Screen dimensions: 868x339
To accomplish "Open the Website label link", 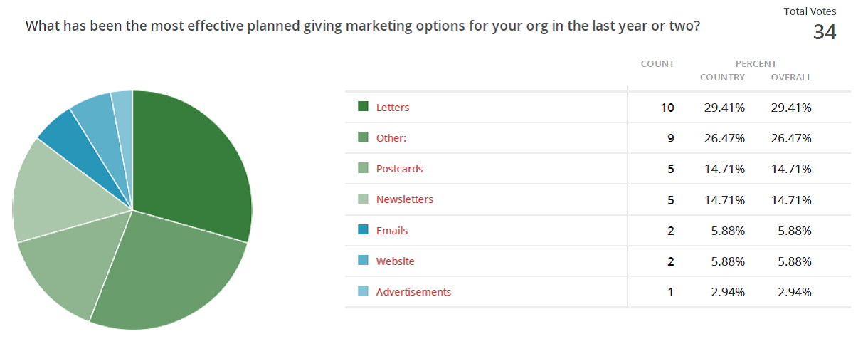I will point(395,261).
